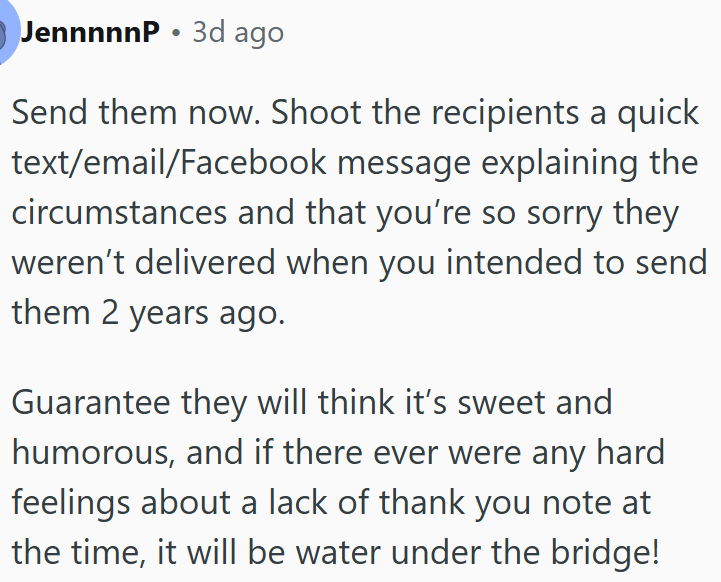Click the word "sweet" in the second paragraph

coord(562,403)
